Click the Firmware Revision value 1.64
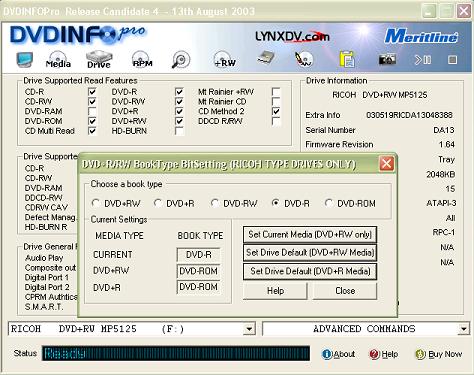The image size is (474, 375). [447, 144]
